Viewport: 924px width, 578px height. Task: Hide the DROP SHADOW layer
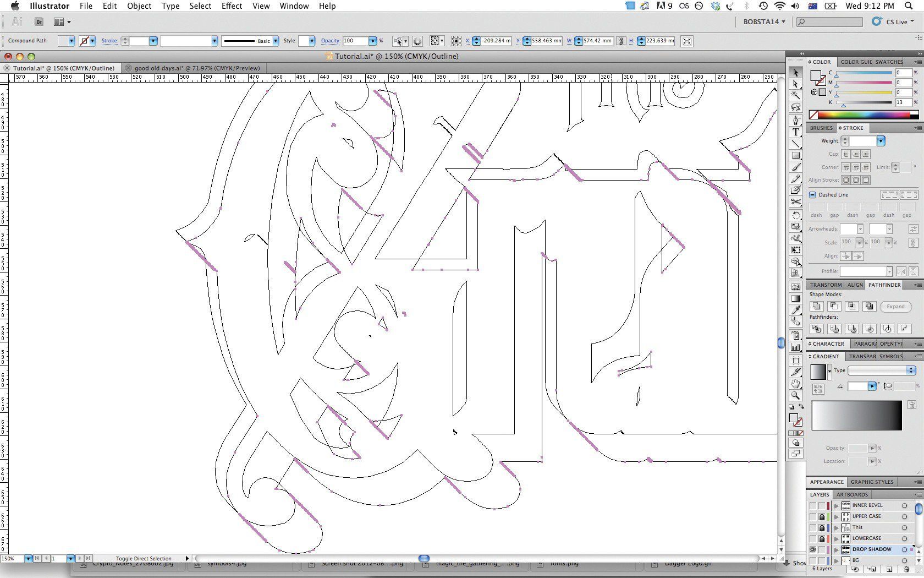[x=813, y=549]
